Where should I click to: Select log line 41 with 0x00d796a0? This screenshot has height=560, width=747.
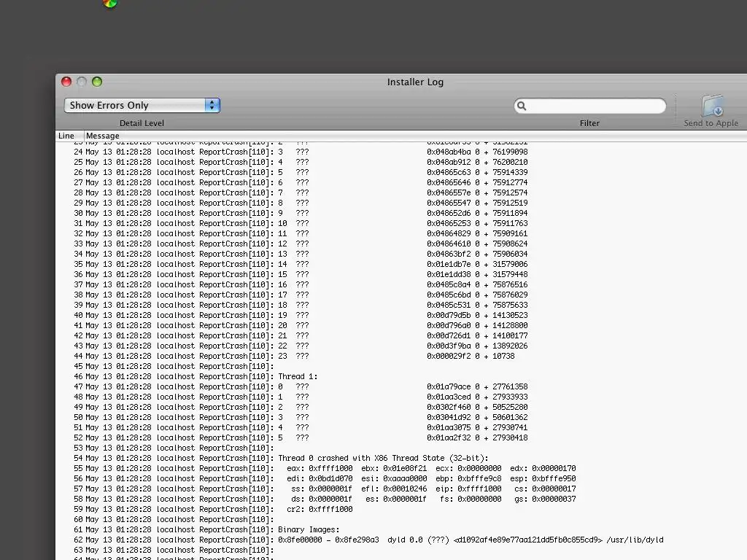401,326
